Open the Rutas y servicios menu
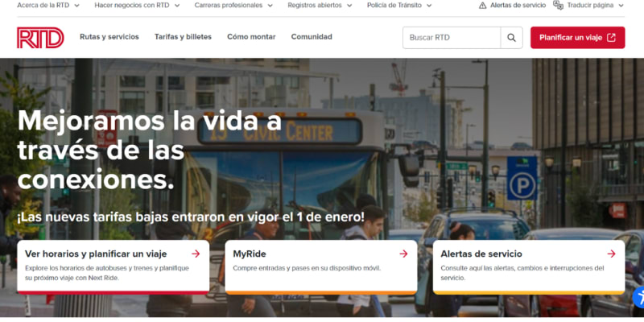 tap(109, 37)
